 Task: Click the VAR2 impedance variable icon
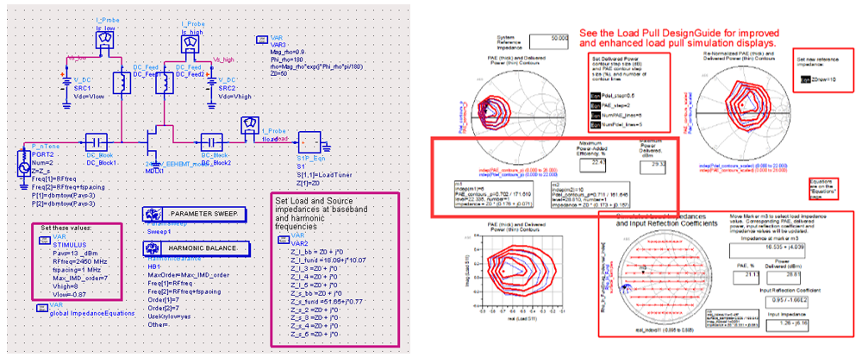pos(284,239)
